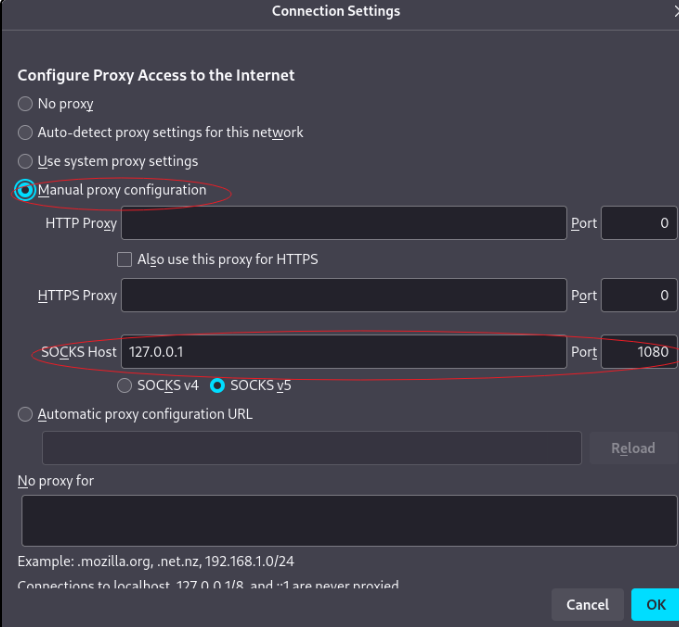679x627 pixels.
Task: Click the SOCKS Port field showing 1080
Action: tap(639, 352)
